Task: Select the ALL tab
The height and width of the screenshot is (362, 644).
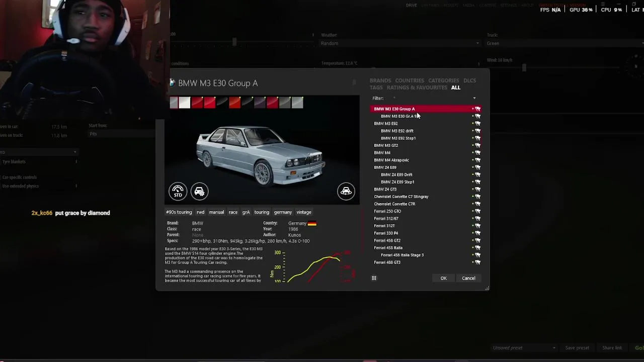Action: pyautogui.click(x=455, y=87)
